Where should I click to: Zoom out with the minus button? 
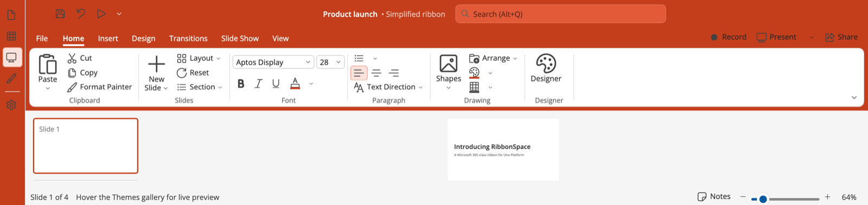tap(743, 197)
